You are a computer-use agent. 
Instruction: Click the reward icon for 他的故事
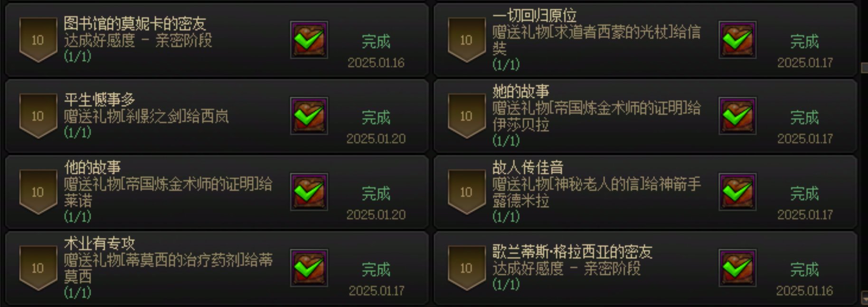[309, 192]
